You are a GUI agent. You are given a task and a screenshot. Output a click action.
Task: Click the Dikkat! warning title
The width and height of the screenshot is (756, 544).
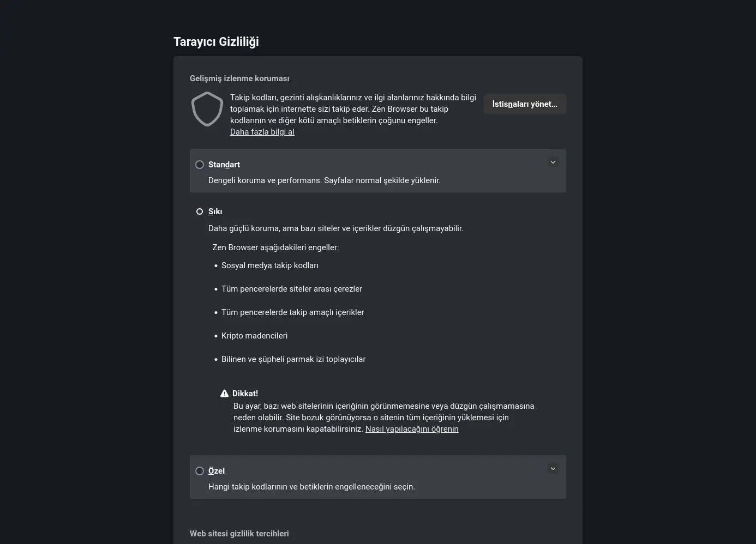pyautogui.click(x=245, y=394)
